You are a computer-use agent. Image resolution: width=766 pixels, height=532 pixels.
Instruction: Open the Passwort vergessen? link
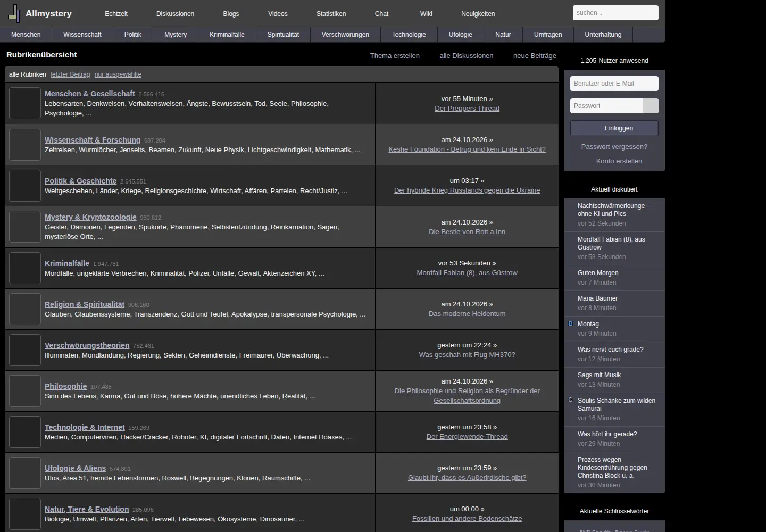[x=614, y=147]
